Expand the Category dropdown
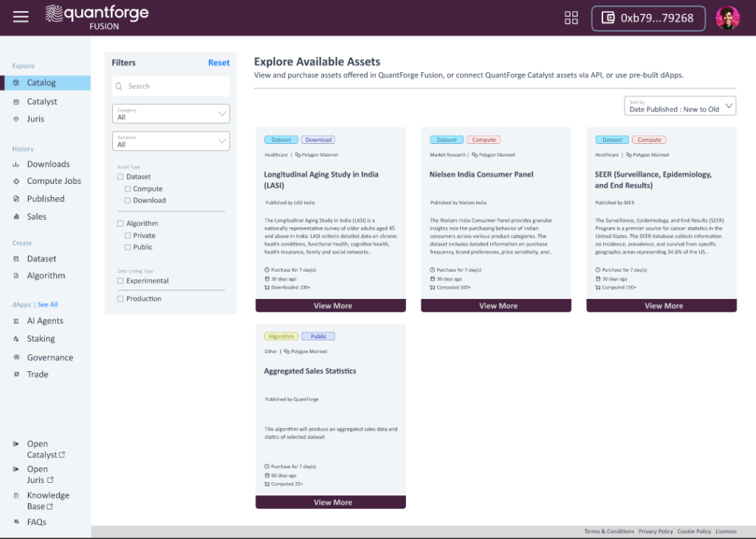 coord(171,114)
